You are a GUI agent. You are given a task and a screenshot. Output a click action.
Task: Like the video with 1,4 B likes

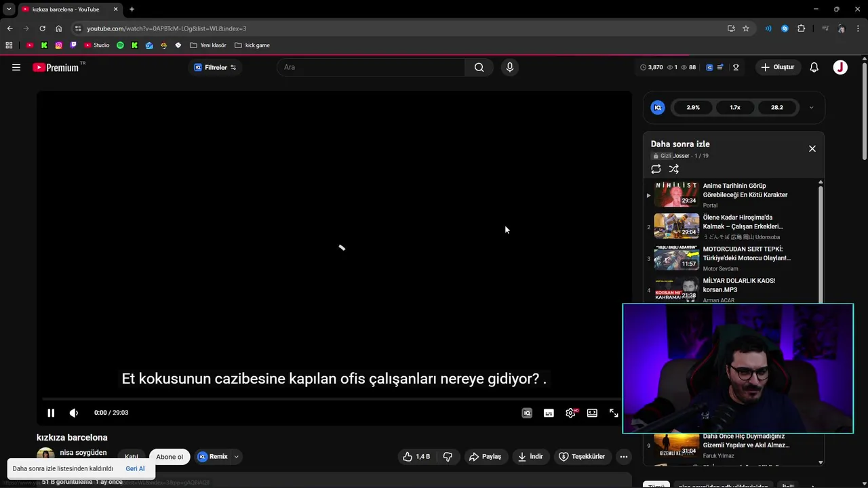pos(416,457)
